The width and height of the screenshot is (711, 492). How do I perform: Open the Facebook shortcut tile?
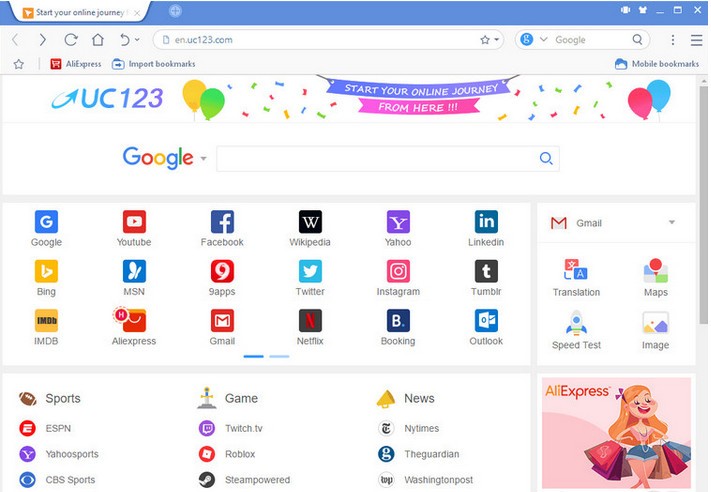click(222, 229)
